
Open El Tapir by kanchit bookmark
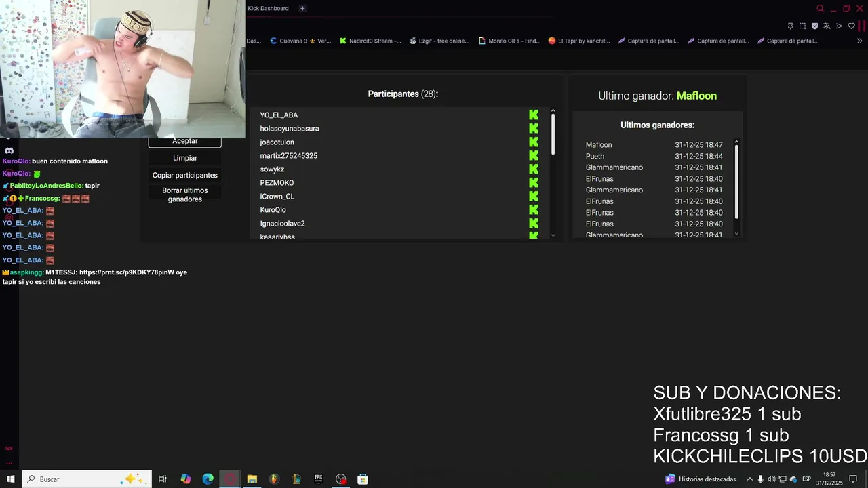[579, 41]
